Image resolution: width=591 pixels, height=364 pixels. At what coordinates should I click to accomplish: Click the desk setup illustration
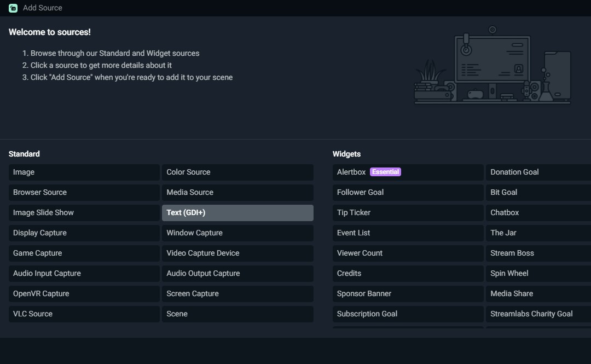[x=493, y=66]
